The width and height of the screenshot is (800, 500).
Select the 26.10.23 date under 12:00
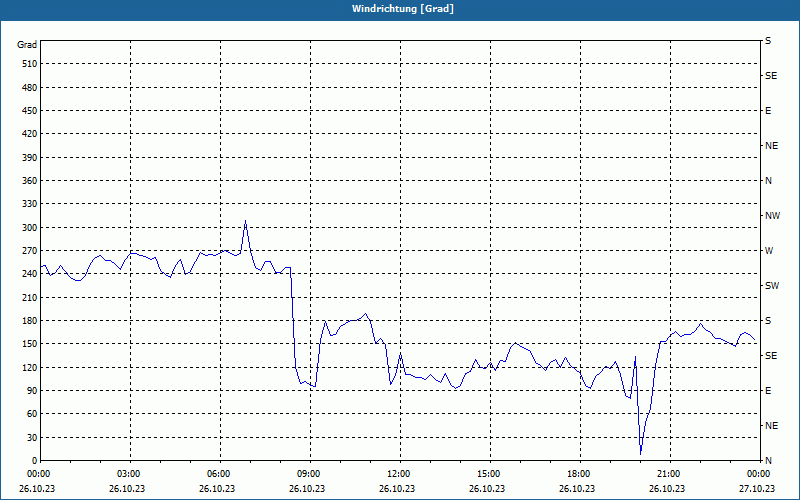point(397,488)
